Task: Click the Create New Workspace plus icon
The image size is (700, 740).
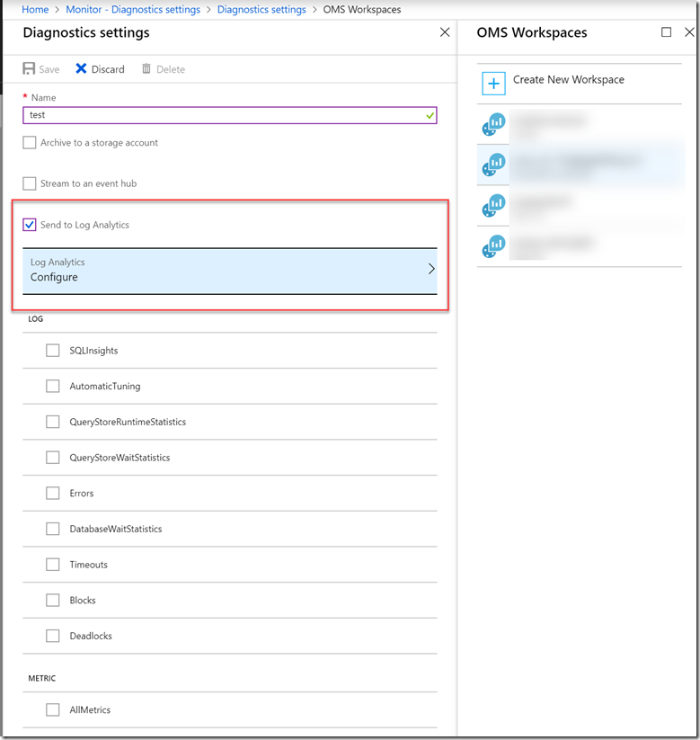Action: (493, 84)
